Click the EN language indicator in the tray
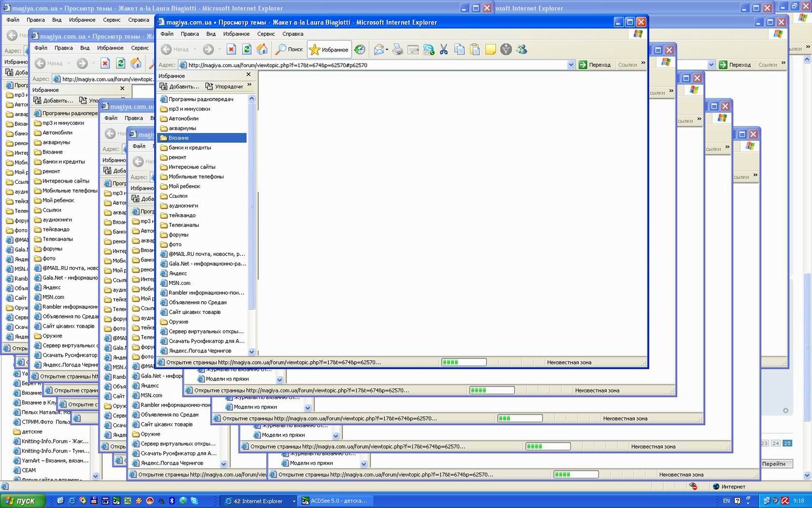This screenshot has width=812, height=508. tap(727, 501)
